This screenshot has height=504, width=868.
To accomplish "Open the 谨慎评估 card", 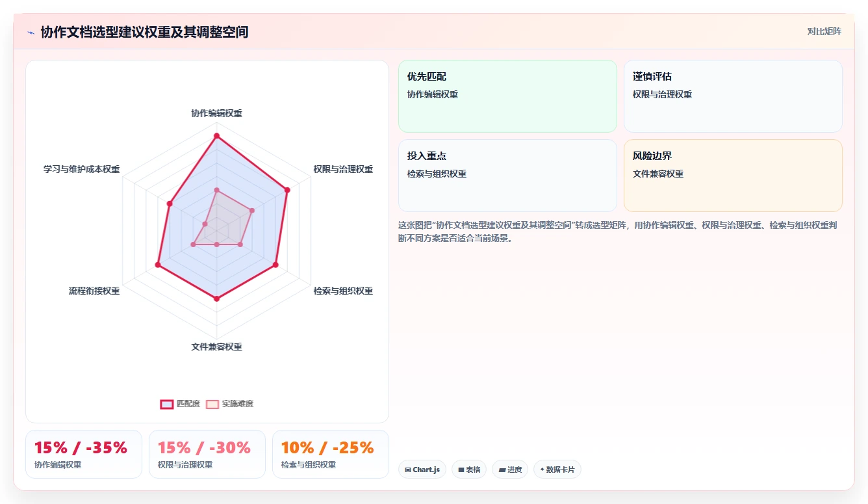I will click(733, 96).
